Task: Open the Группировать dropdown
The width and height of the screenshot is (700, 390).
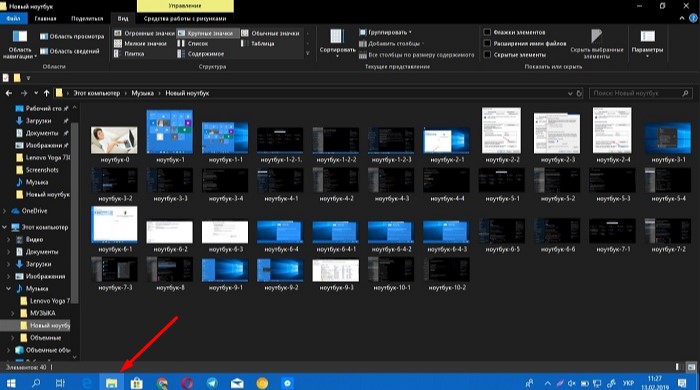Action: pos(386,33)
